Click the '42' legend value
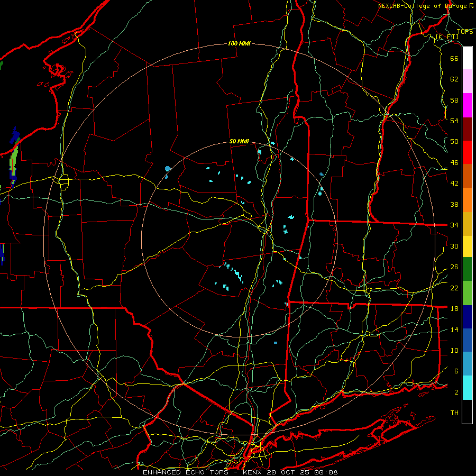This screenshot has height=476, width=476. (x=454, y=184)
